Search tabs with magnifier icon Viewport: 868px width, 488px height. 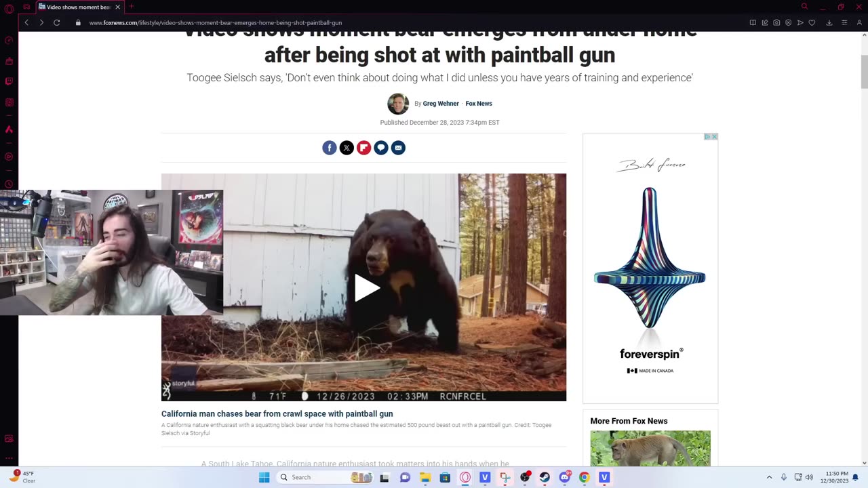point(804,7)
